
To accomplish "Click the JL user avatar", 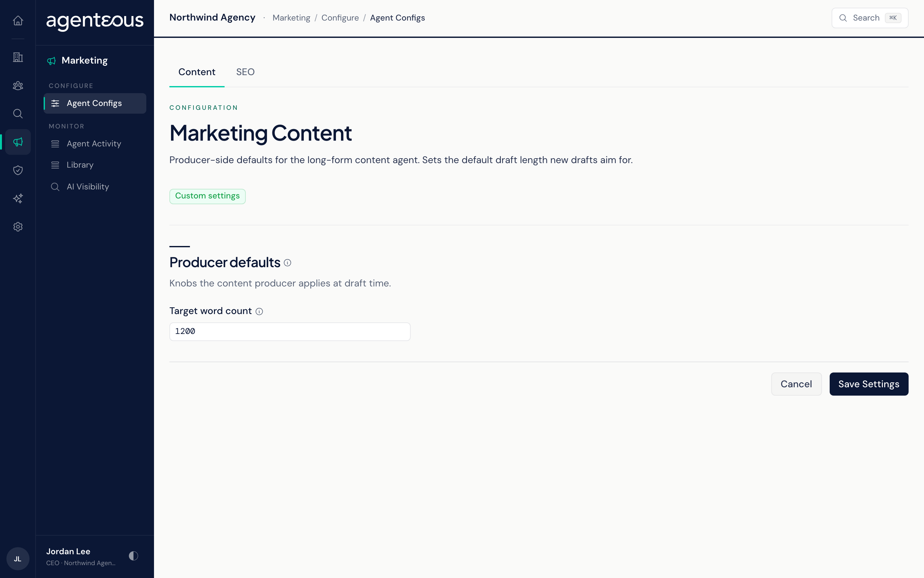I will (x=18, y=558).
